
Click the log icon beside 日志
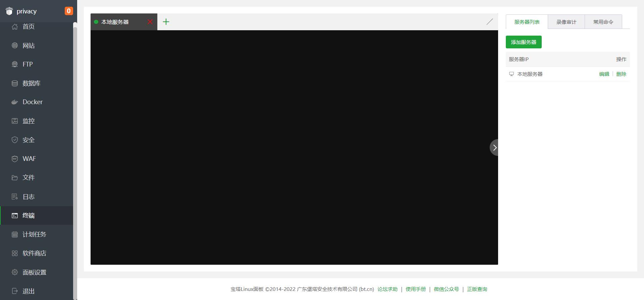point(15,197)
